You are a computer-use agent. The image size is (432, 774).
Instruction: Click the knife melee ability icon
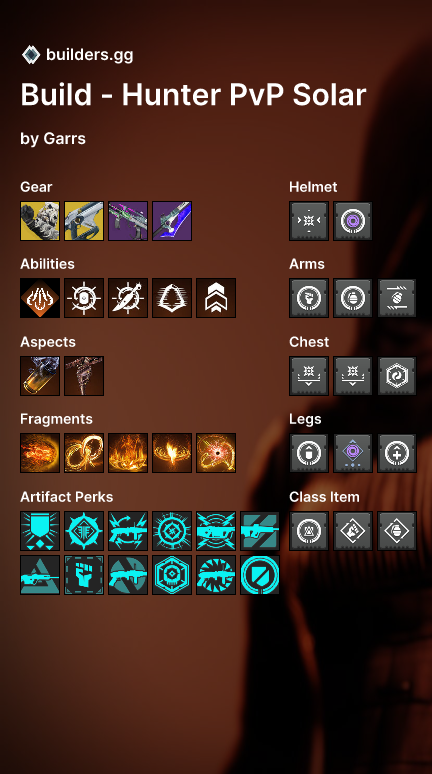128,298
